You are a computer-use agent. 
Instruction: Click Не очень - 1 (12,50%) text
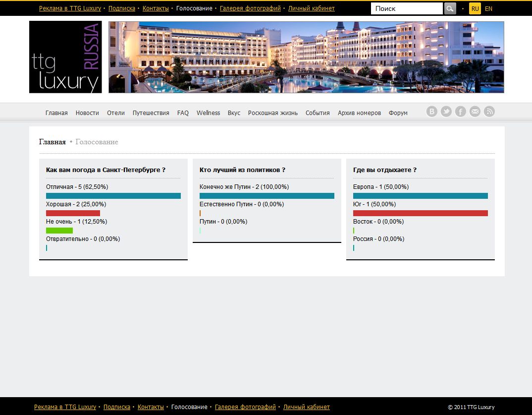[x=76, y=222]
